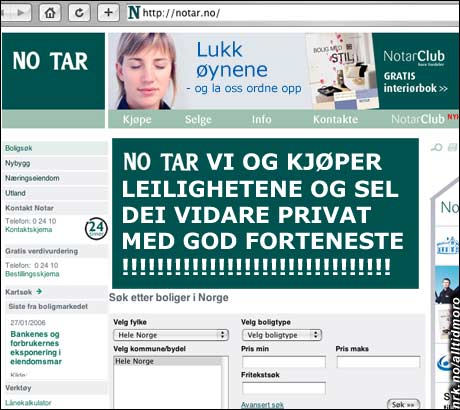Screen dimensions: 460x410
Task: Open the Kjøpe menu
Action: [137, 119]
